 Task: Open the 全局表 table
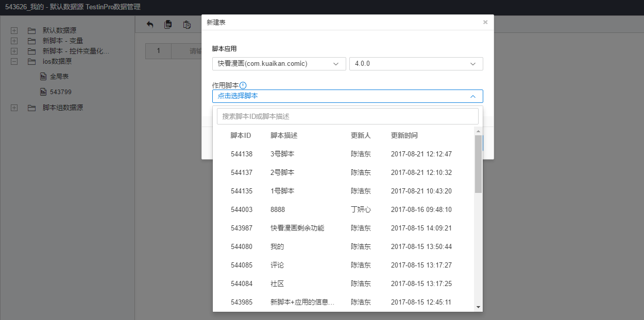59,77
